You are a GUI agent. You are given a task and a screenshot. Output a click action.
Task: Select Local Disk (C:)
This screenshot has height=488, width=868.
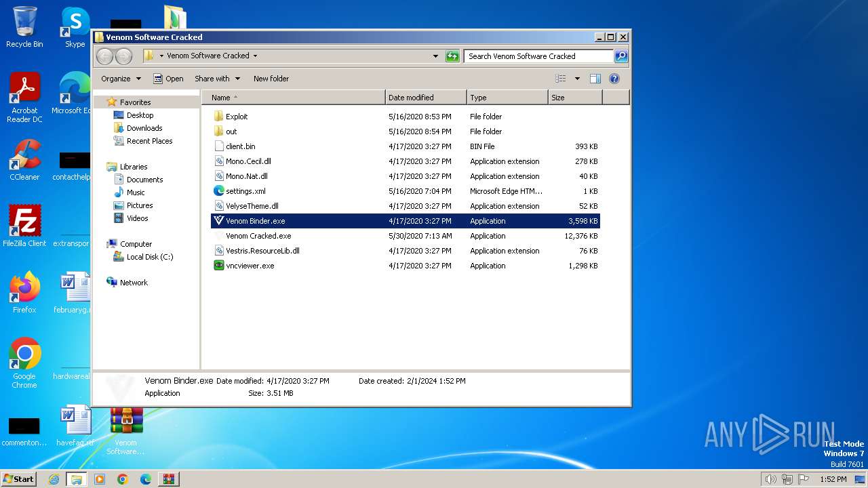(x=150, y=257)
